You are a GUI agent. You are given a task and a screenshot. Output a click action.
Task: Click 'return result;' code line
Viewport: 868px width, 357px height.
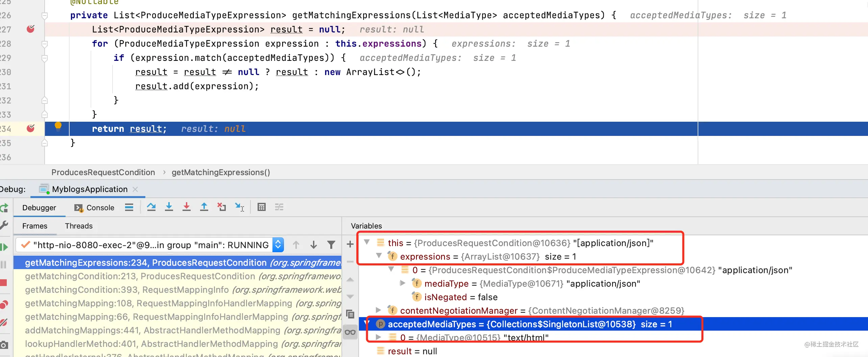click(129, 129)
